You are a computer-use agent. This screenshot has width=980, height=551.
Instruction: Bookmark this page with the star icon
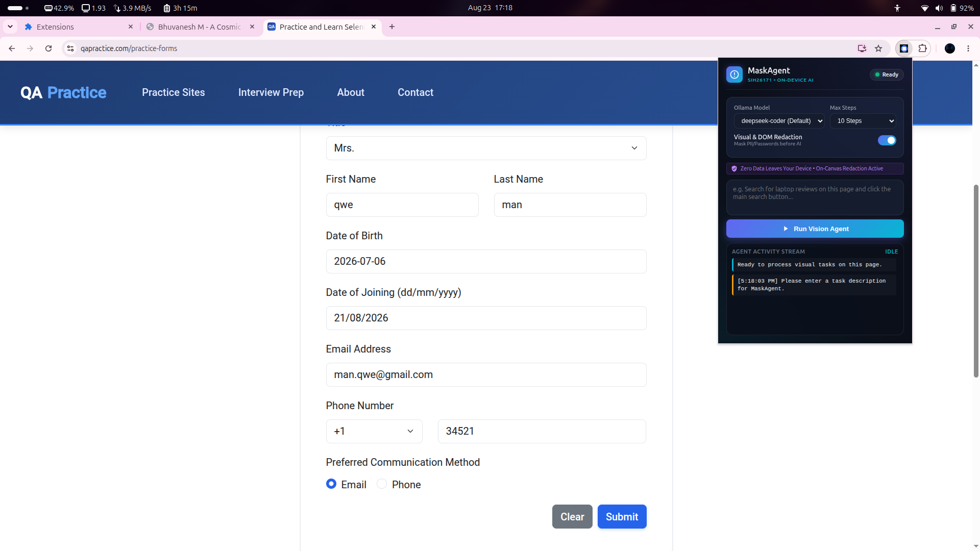[x=878, y=48]
